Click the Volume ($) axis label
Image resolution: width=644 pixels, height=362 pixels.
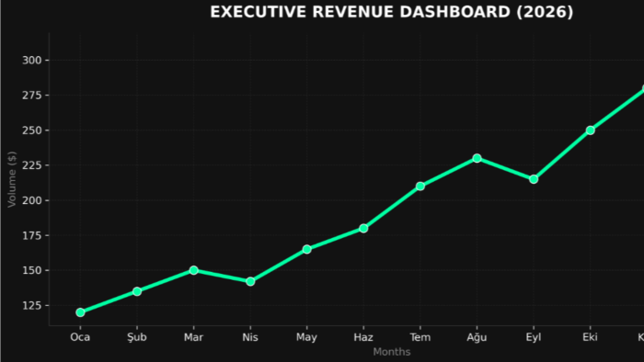point(11,179)
